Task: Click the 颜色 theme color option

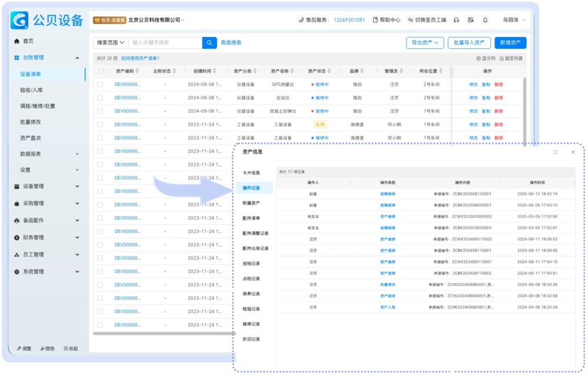Action: (x=47, y=348)
